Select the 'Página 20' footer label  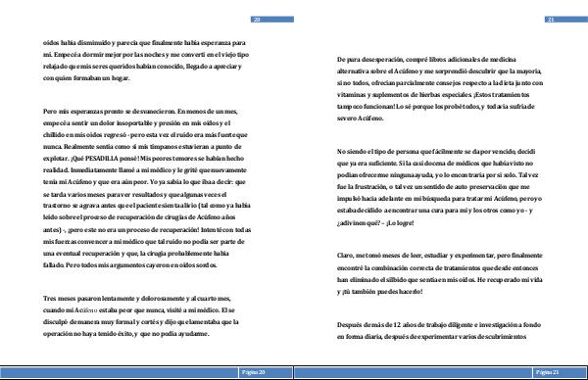pos(253,372)
